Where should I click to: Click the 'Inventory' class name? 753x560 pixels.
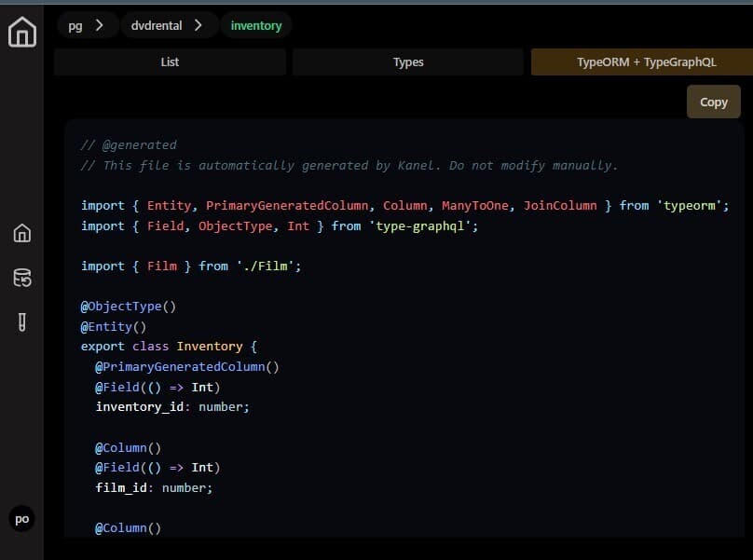click(x=210, y=347)
